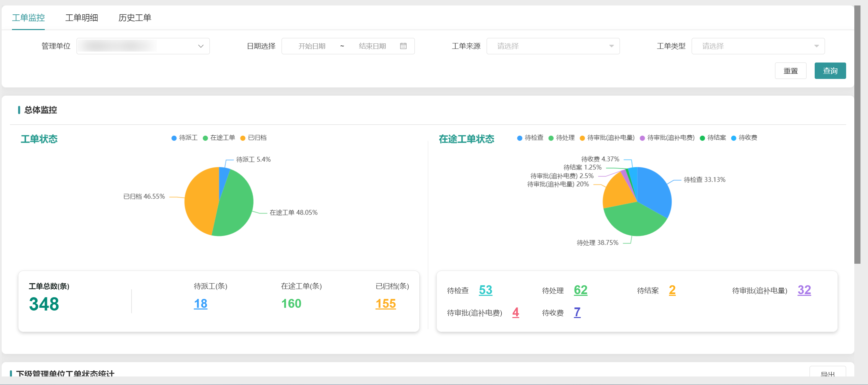This screenshot has height=385, width=868.
Task: Click the 待结案 1.25% chart label
Action: click(x=582, y=167)
